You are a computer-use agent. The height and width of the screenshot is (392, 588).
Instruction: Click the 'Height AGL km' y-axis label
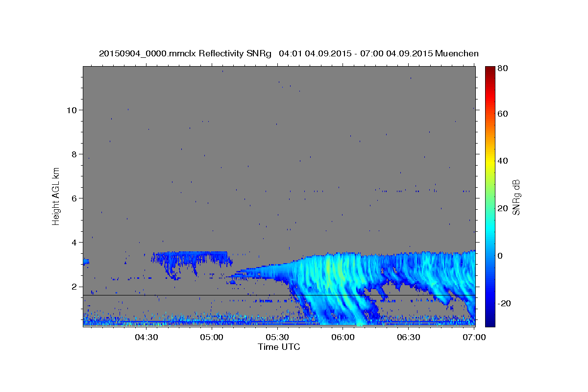tap(56, 196)
